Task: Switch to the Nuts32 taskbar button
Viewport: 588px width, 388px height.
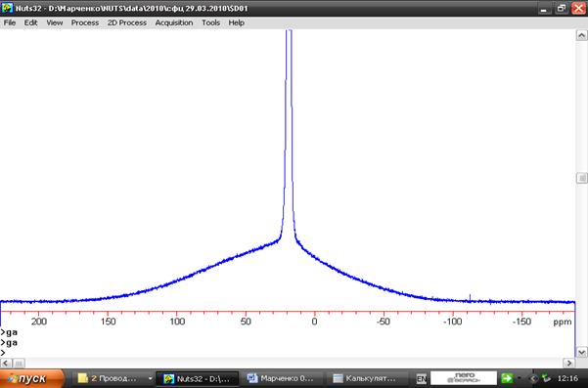Action: tap(197, 378)
